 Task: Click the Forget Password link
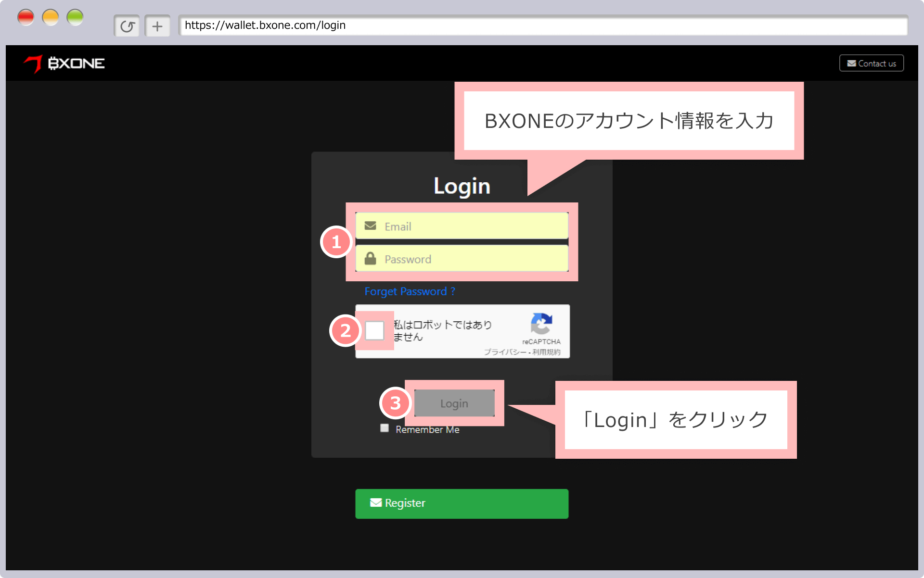tap(410, 291)
